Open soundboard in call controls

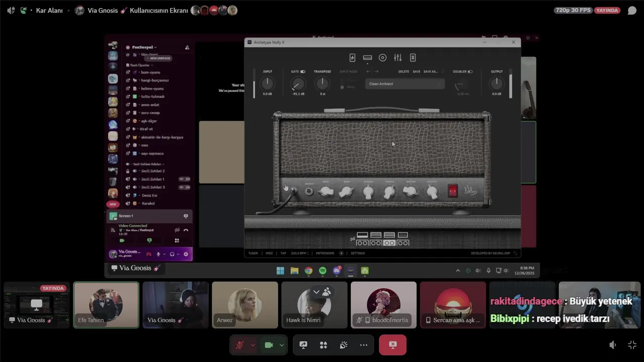pos(344,345)
